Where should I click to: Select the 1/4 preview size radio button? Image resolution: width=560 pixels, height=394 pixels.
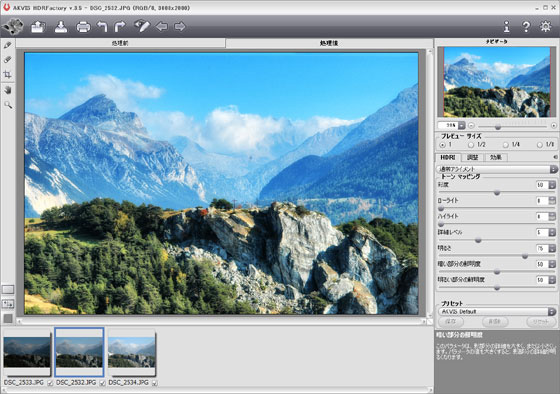point(505,145)
